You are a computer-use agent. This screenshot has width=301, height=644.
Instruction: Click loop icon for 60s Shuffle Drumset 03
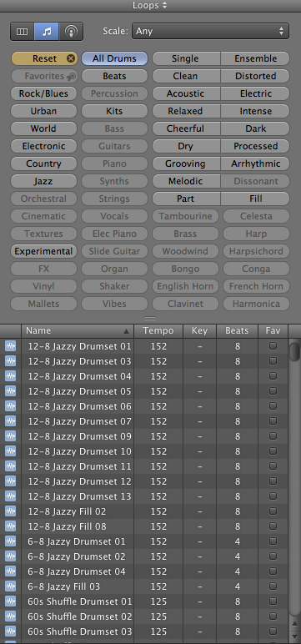[x=10, y=631]
